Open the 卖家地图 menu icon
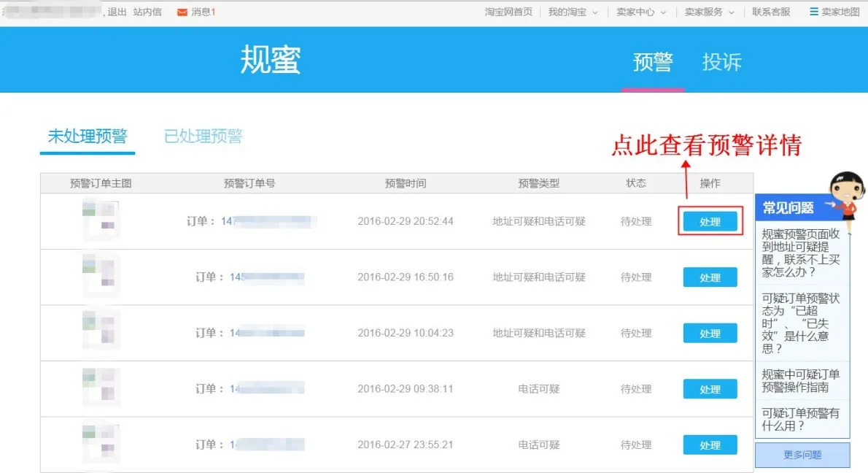The height and width of the screenshot is (473, 868). pyautogui.click(x=814, y=12)
